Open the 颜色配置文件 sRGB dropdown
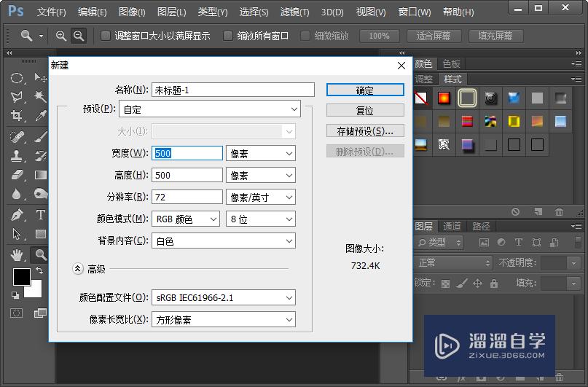Screen dimensions: 588x387 point(224,298)
